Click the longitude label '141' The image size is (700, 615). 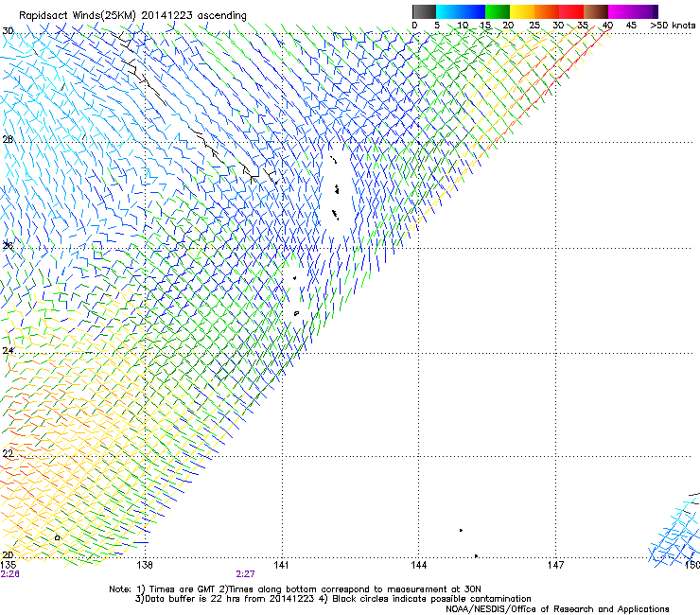281,565
